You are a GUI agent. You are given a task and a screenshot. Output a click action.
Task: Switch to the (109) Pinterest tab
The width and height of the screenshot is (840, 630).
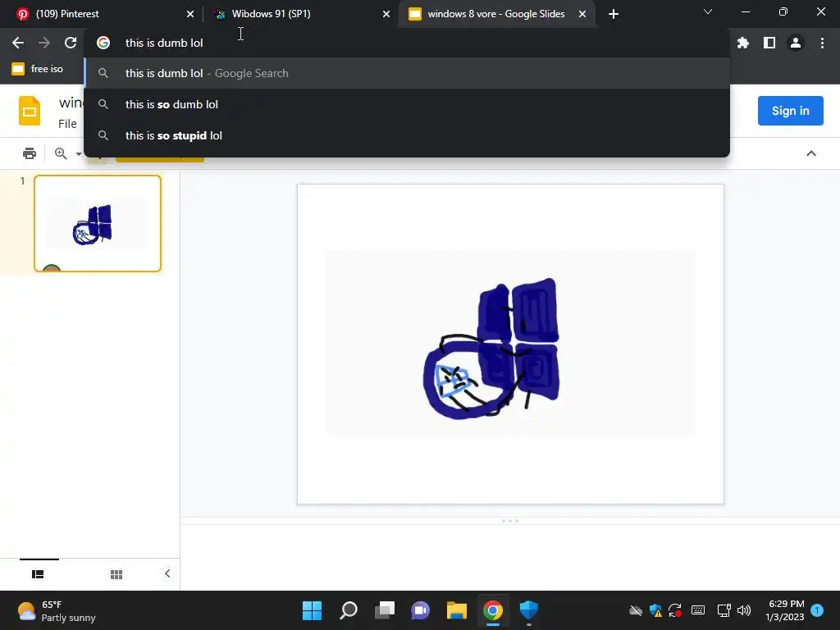point(100,14)
